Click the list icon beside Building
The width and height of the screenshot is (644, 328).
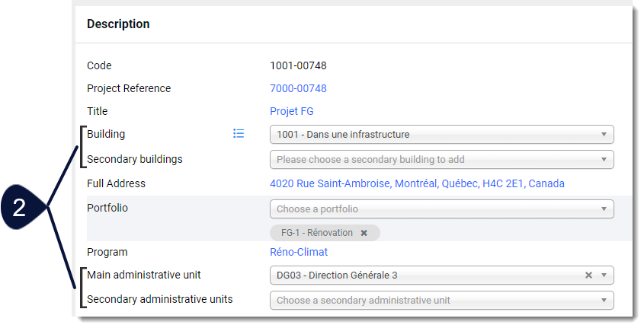[x=239, y=134]
